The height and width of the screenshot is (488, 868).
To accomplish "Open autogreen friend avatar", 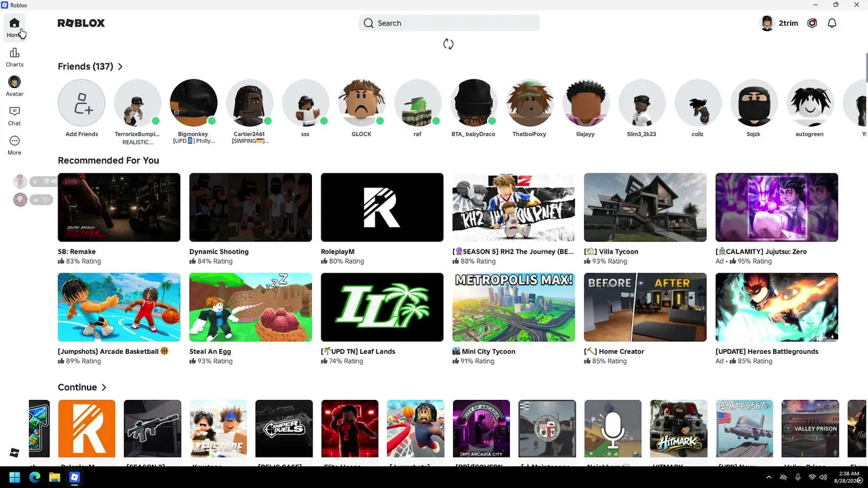I will tap(810, 103).
